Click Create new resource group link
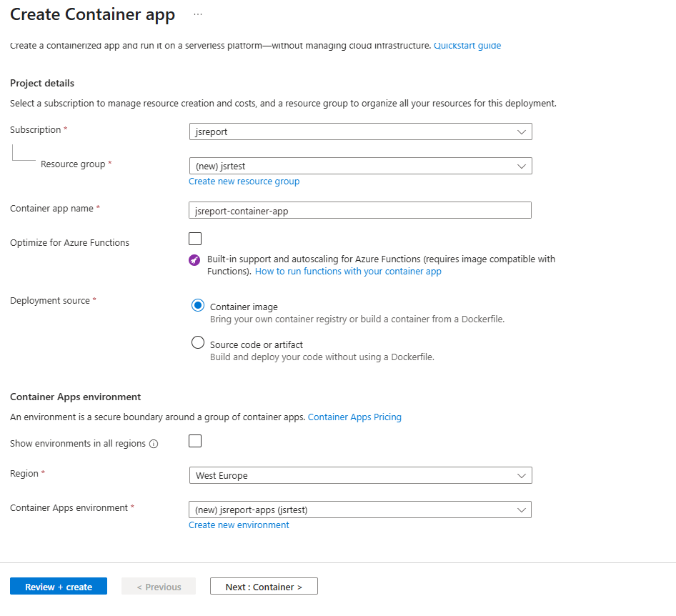 244,182
